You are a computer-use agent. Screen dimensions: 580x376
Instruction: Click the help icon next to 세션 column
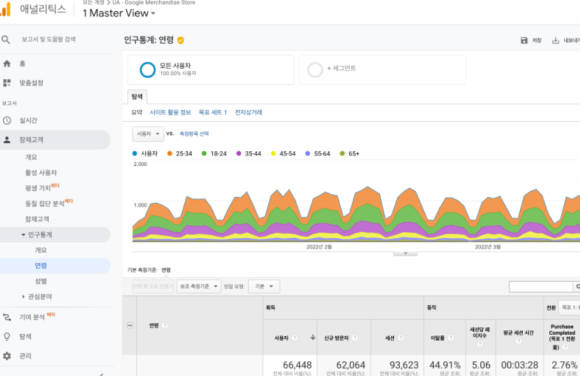[401, 338]
